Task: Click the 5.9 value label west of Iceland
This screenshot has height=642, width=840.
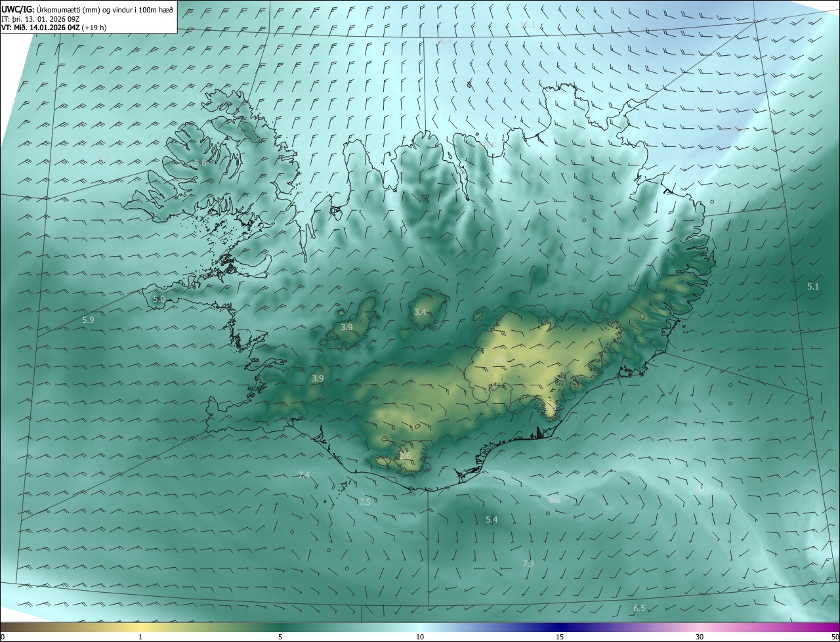Action: tap(88, 320)
